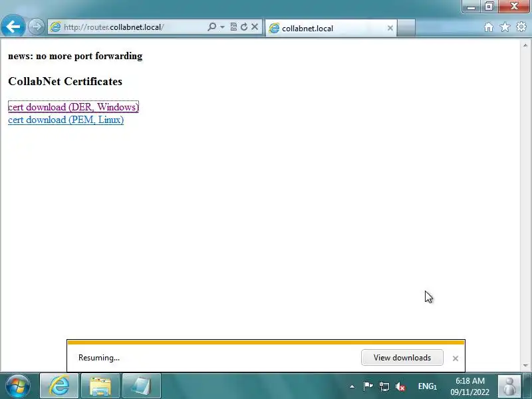Viewport: 532px width, 399px height.
Task: Click the muted volume speaker icon
Action: pyautogui.click(x=400, y=386)
